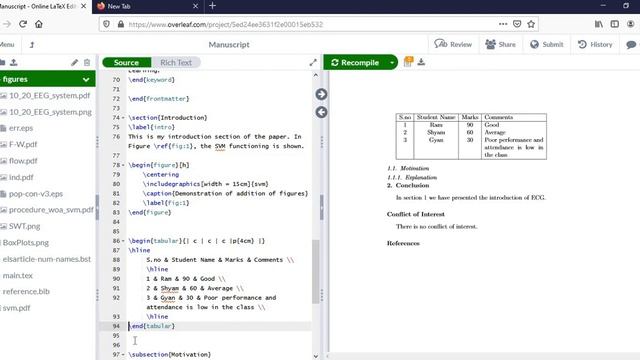Fold the tabular environment at line 86
This screenshot has width=640, height=360.
(123, 241)
